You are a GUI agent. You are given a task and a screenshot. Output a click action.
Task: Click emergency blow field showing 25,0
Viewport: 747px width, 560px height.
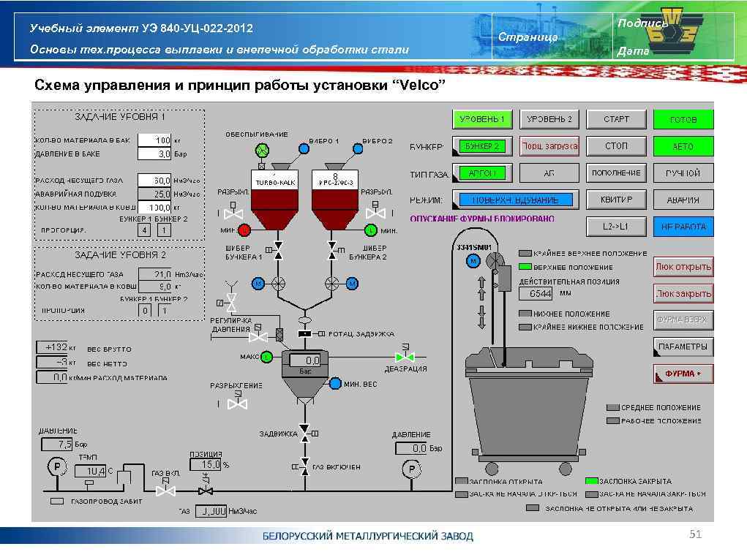click(154, 194)
